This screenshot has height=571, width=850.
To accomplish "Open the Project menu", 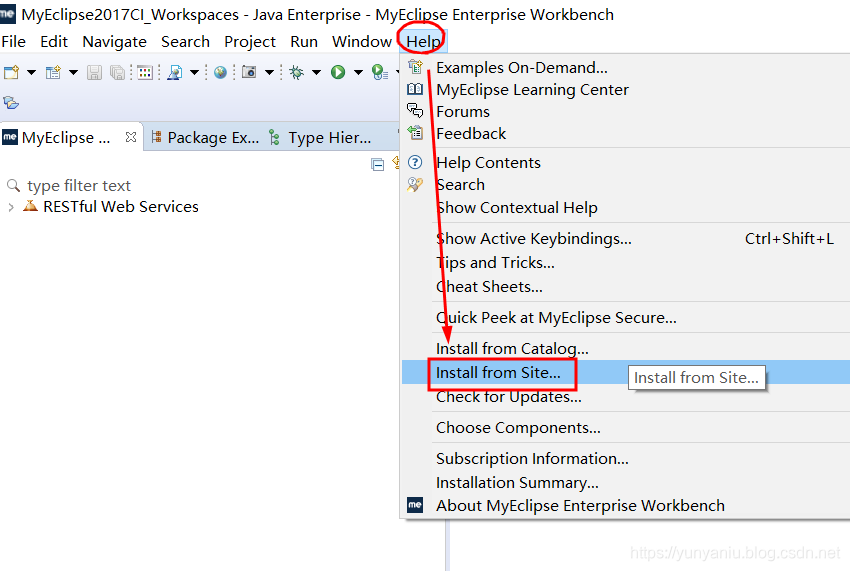I will [250, 42].
